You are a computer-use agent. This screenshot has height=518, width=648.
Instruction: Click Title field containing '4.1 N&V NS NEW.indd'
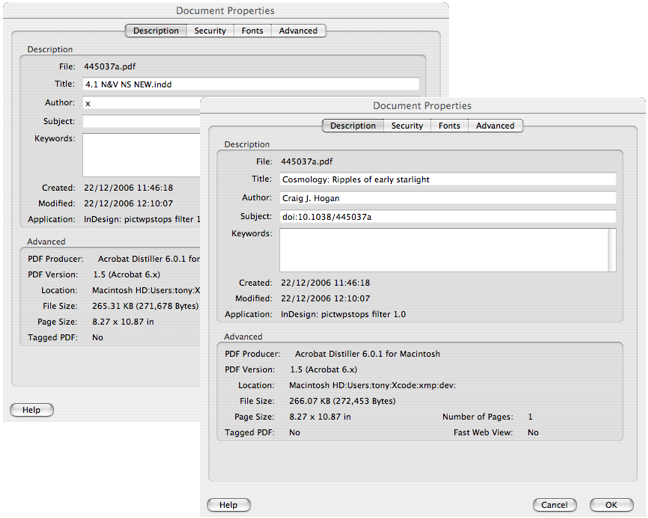pos(250,85)
